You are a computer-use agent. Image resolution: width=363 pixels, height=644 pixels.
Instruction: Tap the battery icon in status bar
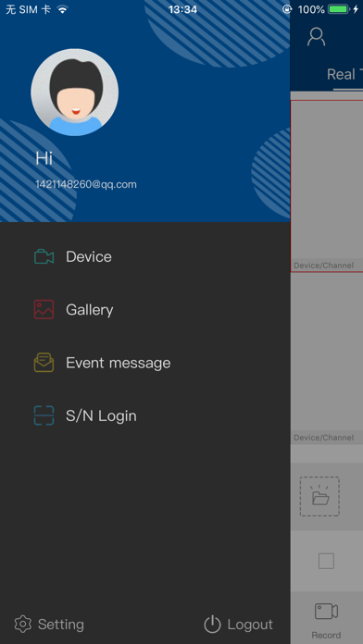click(339, 9)
